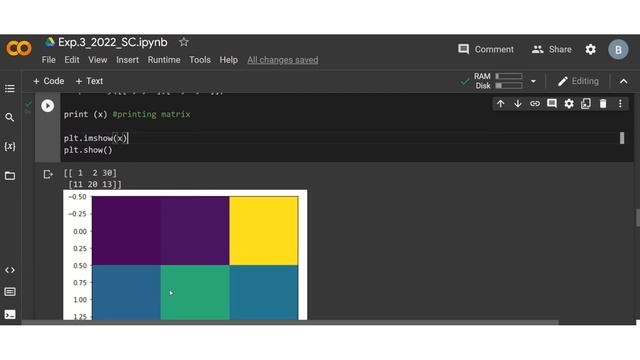Open the Tools menu
The width and height of the screenshot is (640, 360).
tap(200, 60)
